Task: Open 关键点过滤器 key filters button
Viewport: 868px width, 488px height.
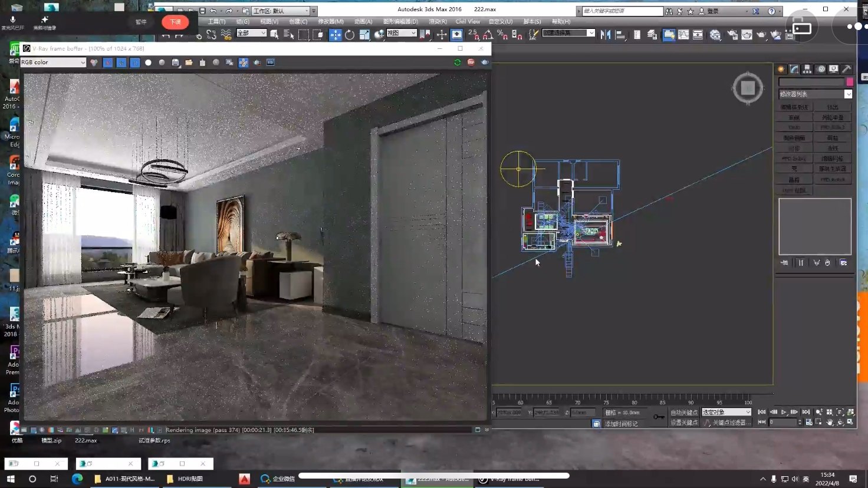Action: coord(732,422)
